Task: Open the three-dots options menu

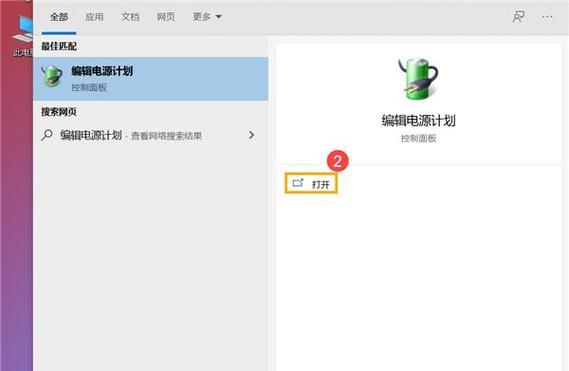Action: point(547,17)
